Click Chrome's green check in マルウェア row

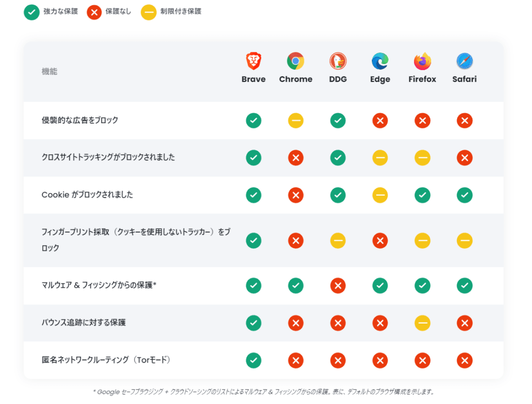[296, 286]
